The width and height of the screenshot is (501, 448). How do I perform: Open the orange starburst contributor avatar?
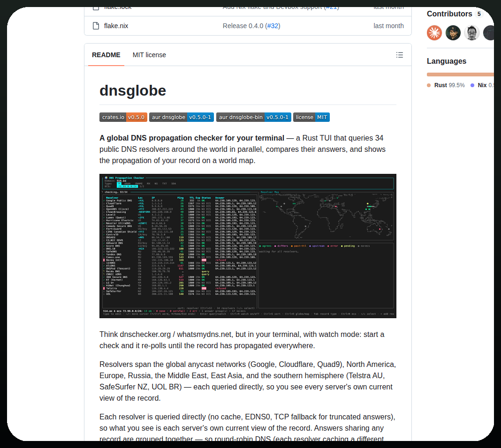pyautogui.click(x=434, y=33)
